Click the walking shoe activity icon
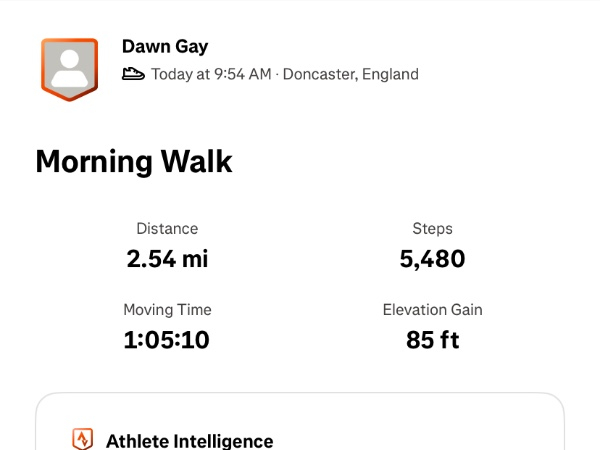Image resolution: width=600 pixels, height=450 pixels. pyautogui.click(x=133, y=74)
